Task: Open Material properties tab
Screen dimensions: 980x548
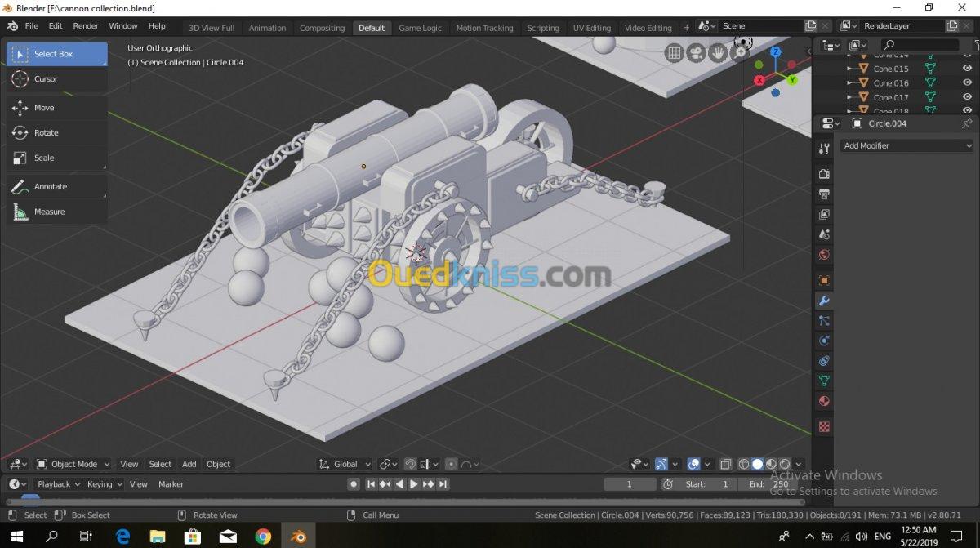Action: 824,401
